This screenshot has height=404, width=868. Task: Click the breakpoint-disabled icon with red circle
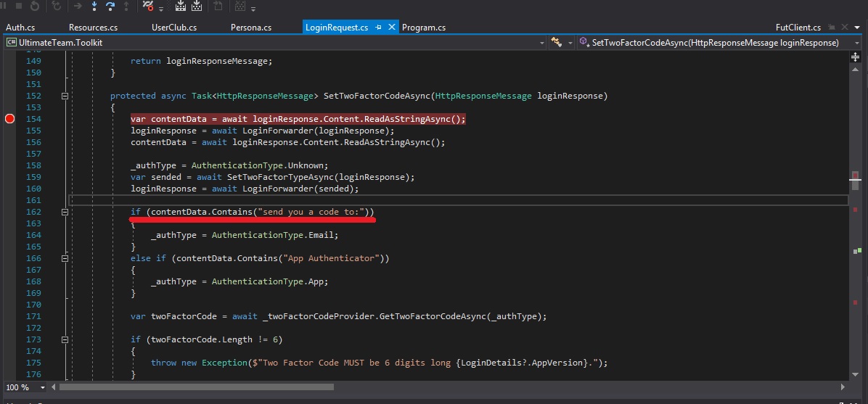coord(148,6)
